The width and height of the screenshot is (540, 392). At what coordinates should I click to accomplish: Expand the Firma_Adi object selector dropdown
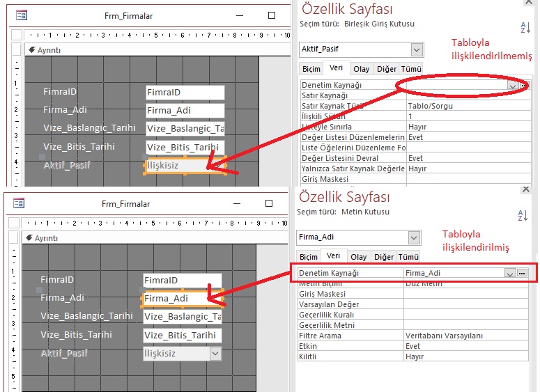[414, 237]
